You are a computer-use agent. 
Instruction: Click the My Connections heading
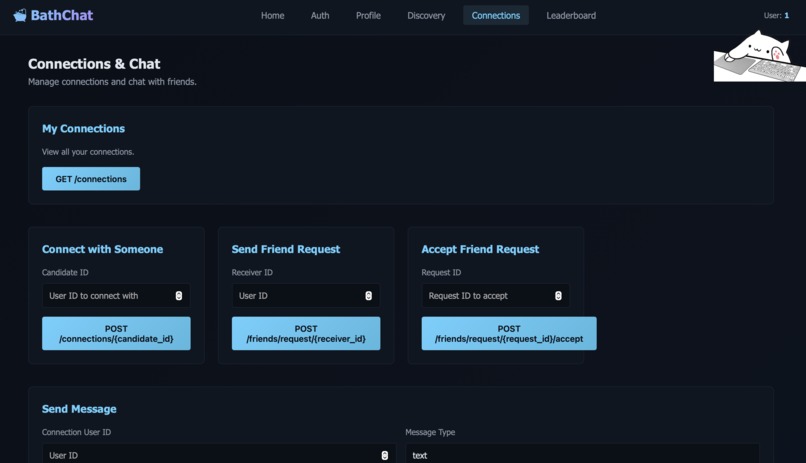click(83, 128)
